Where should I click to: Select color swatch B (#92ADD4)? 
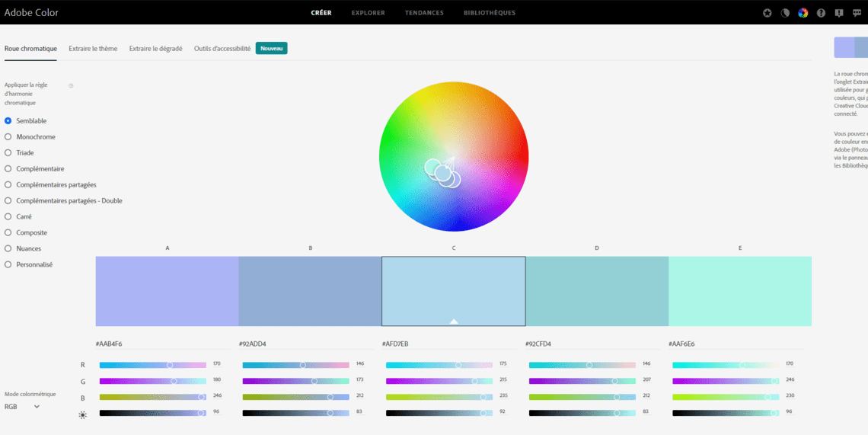[311, 291]
